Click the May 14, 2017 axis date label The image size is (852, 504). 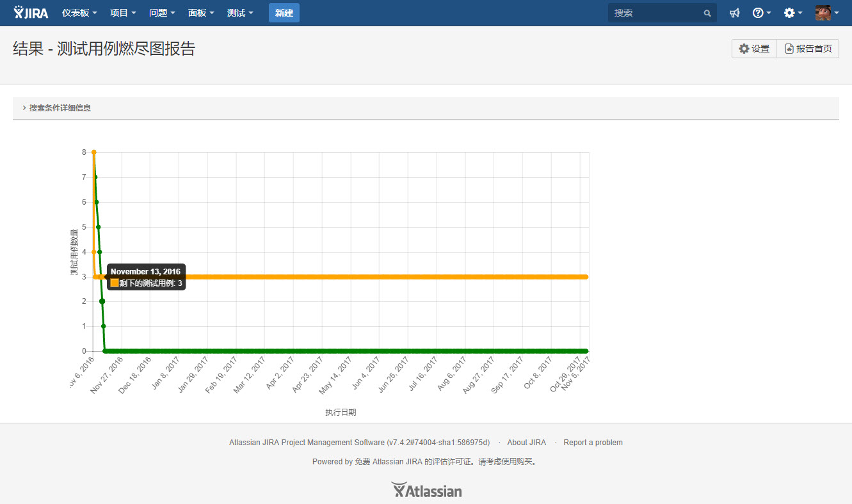(x=336, y=375)
